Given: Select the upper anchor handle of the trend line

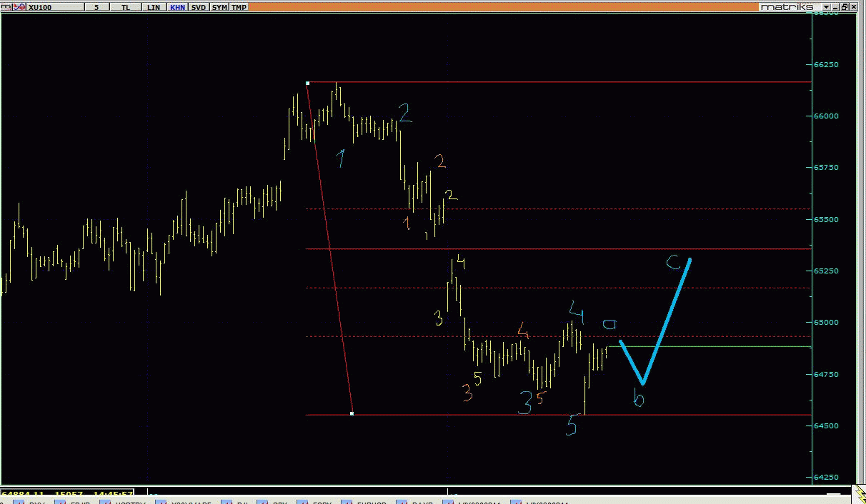Looking at the screenshot, I should point(307,84).
